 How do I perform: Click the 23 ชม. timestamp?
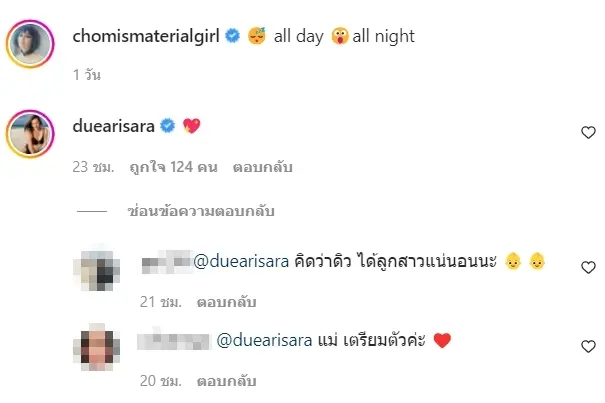pos(93,167)
